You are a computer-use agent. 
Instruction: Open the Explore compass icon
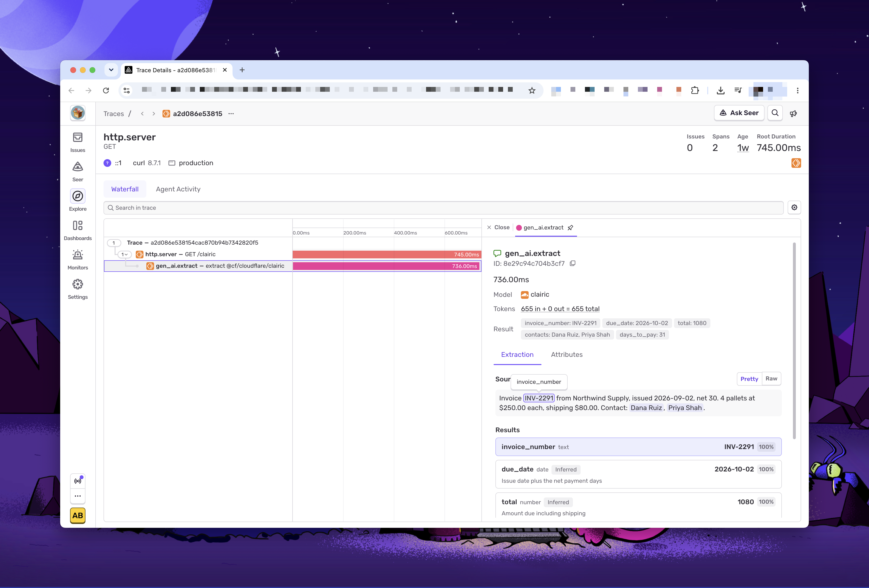point(78,196)
